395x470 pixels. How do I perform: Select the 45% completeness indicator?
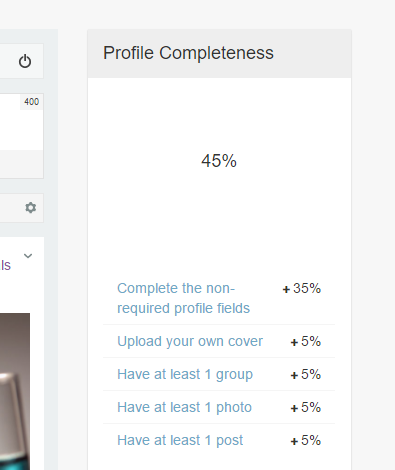pyautogui.click(x=219, y=161)
